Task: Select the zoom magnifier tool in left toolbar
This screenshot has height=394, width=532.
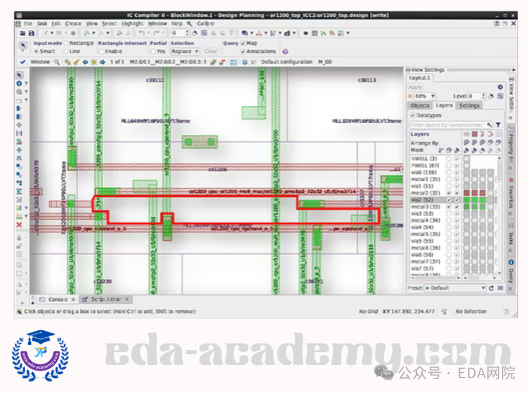Action: coord(19,92)
